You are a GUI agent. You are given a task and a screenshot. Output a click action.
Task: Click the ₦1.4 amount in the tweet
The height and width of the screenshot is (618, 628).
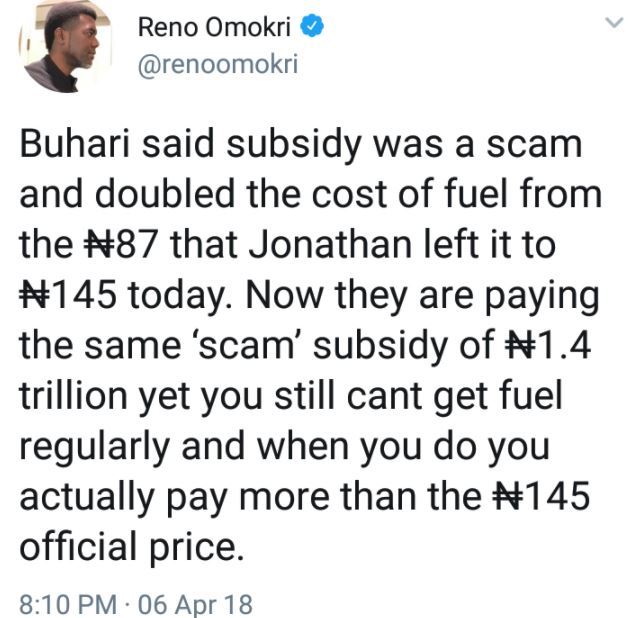548,345
